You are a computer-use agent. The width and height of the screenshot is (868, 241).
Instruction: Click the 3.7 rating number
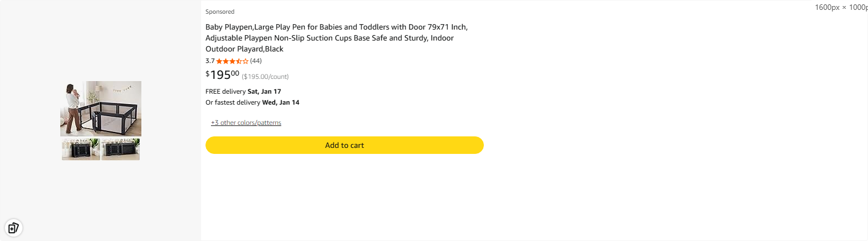point(210,61)
